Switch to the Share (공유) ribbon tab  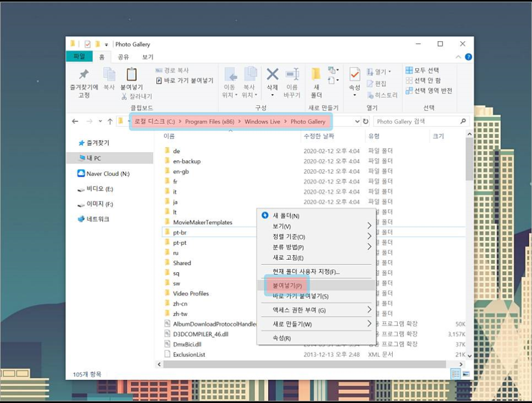[123, 57]
